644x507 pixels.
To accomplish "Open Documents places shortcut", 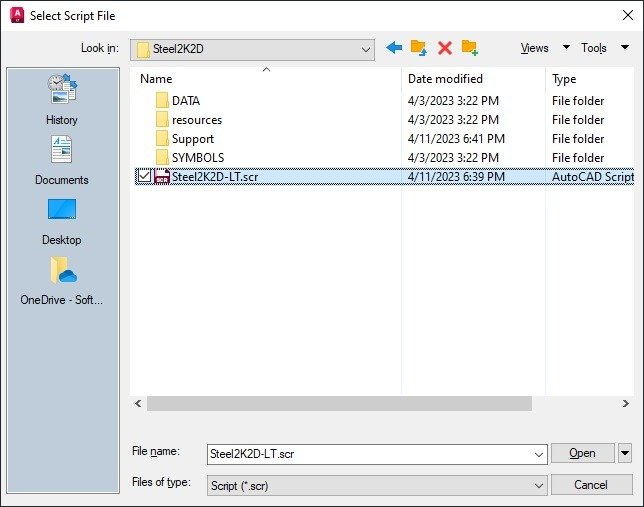I will tap(62, 160).
